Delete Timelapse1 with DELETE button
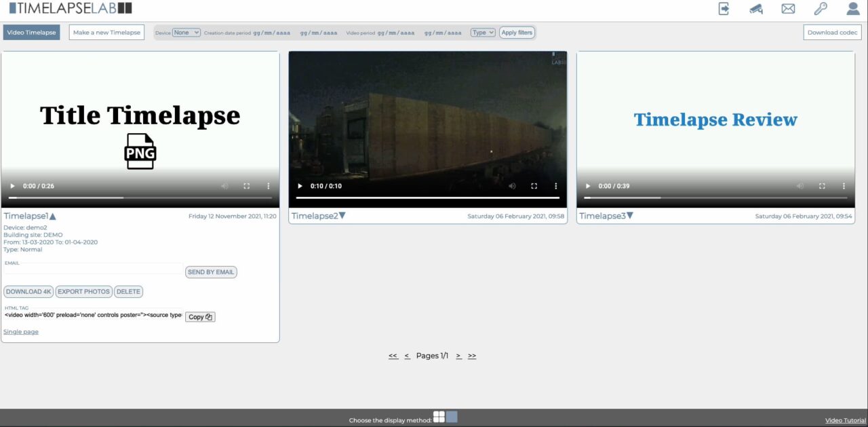 coord(128,292)
